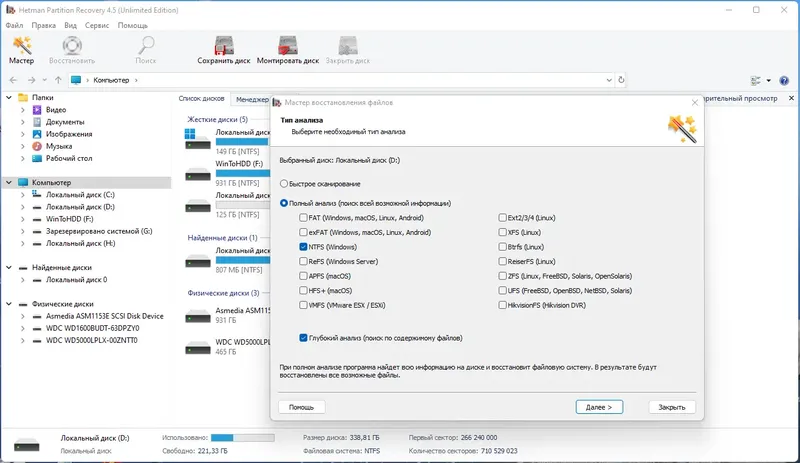Expand the Документы tree node
The image size is (800, 463).
pos(22,122)
